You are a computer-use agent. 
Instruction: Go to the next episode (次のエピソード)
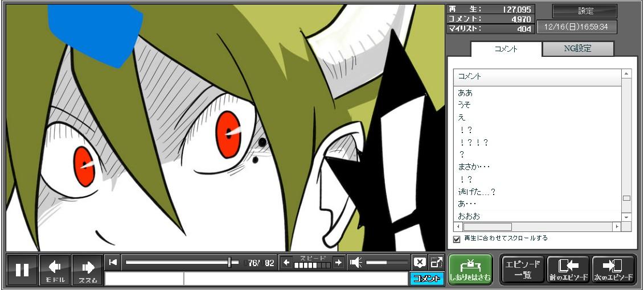(x=613, y=270)
